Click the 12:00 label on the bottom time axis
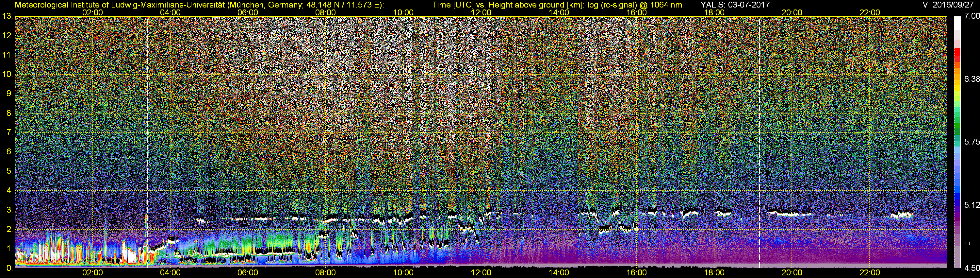Image resolution: width=980 pixels, height=278 pixels. (x=481, y=273)
